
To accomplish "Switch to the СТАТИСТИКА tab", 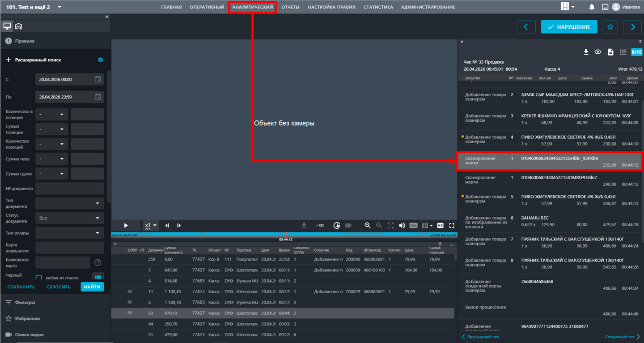I will pos(378,7).
